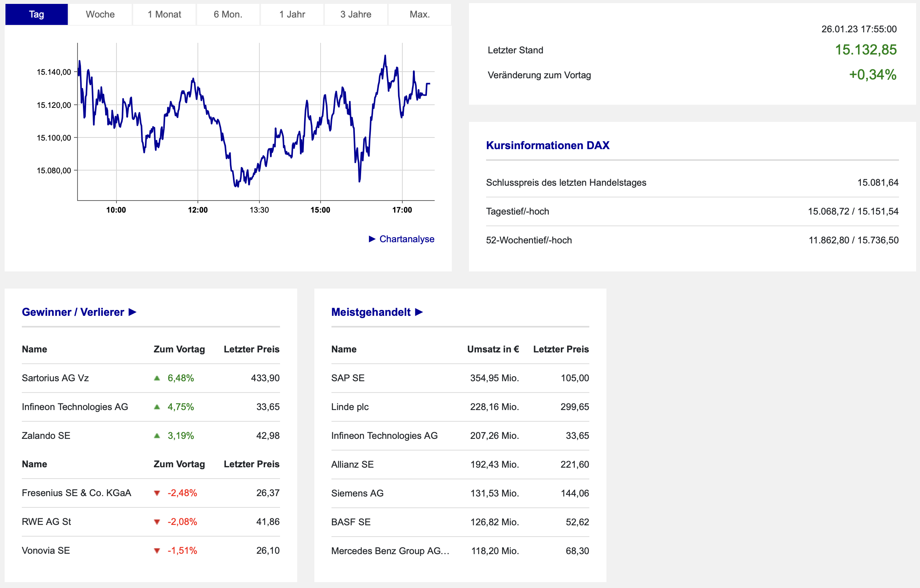Screen dimensions: 920x588
Task: Open SAP SE in Meistgehandelt list
Action: pos(348,378)
